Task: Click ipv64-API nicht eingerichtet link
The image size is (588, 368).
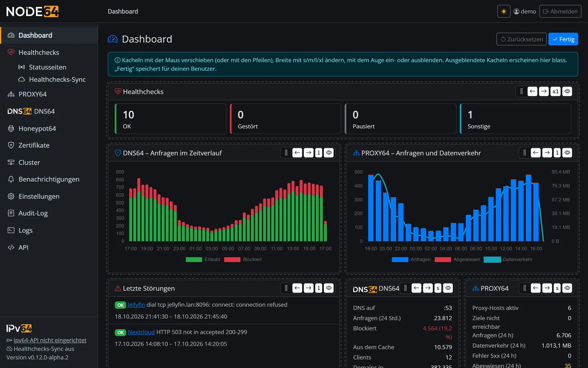Action: [x=50, y=340]
